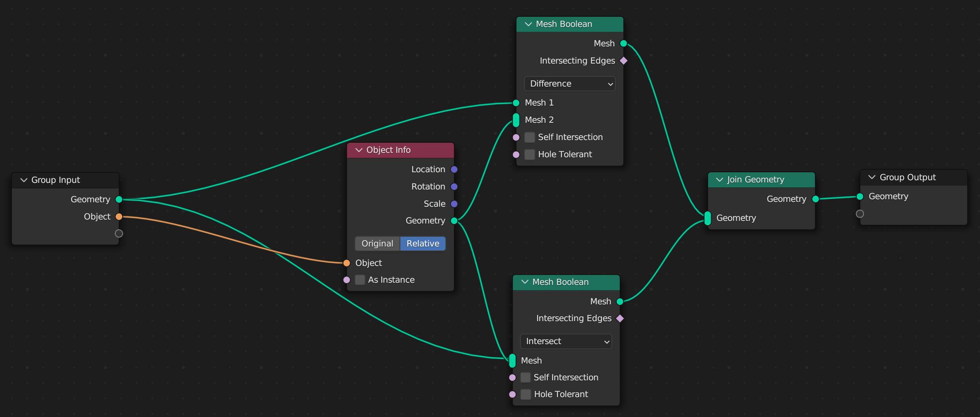Click the Geometry input socket on Join Geometry
This screenshot has width=980, height=417.
tap(708, 218)
